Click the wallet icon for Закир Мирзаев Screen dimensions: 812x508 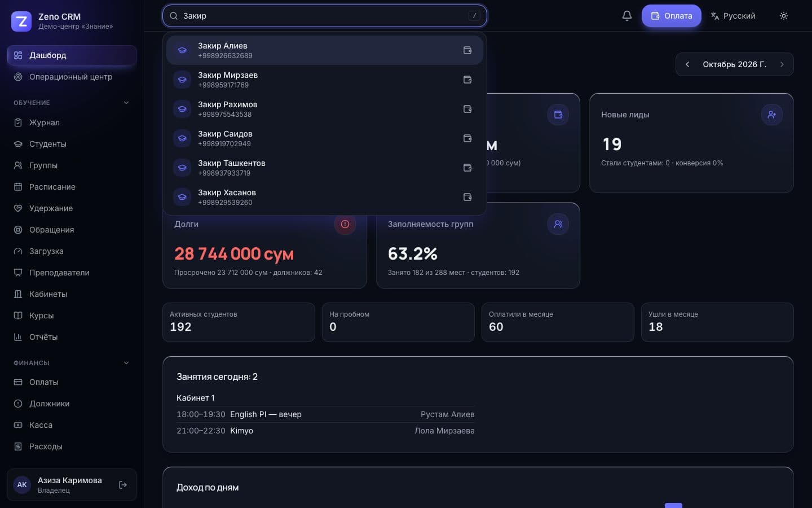(467, 80)
